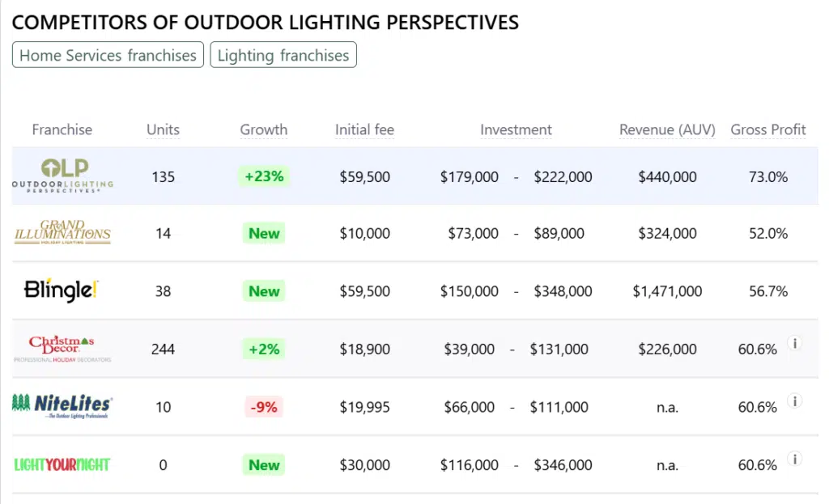Click the Light Your Night logo

[x=62, y=464]
